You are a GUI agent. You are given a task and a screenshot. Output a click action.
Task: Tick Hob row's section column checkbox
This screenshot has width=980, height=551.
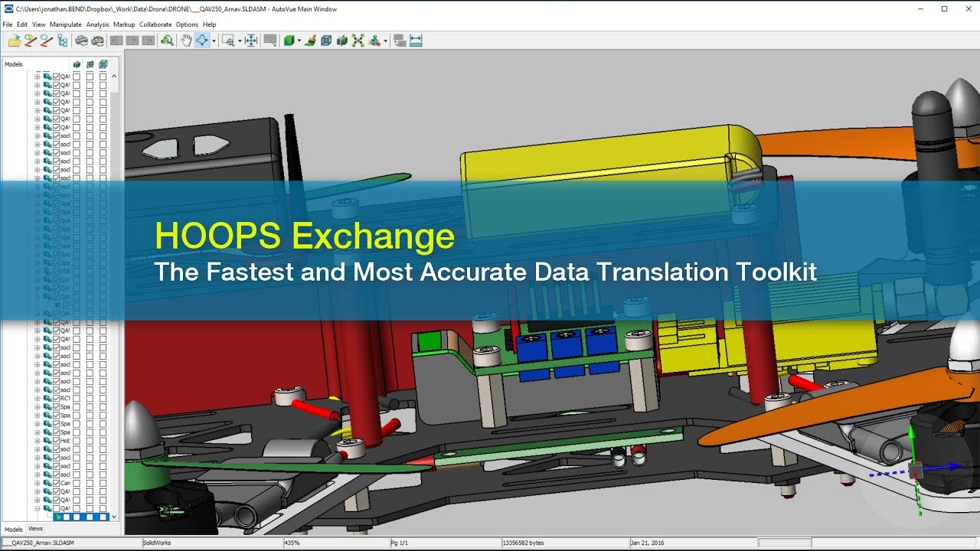(77, 441)
